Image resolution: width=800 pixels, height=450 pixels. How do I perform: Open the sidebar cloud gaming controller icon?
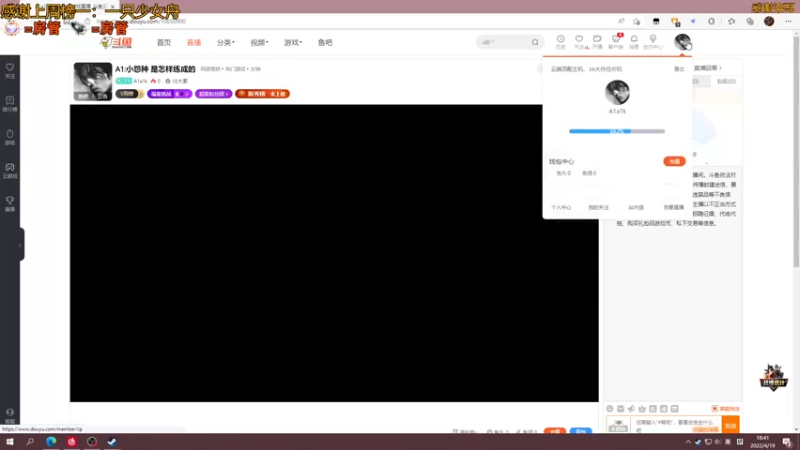pos(10,170)
